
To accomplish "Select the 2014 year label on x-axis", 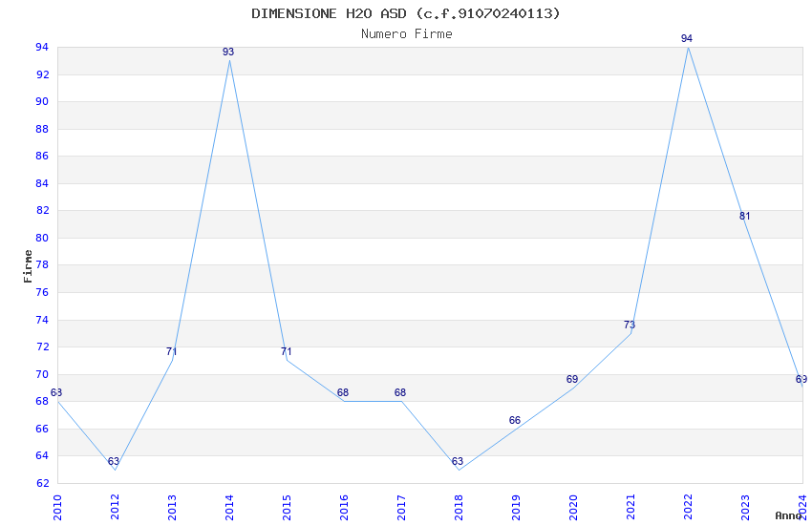I will click(229, 507).
